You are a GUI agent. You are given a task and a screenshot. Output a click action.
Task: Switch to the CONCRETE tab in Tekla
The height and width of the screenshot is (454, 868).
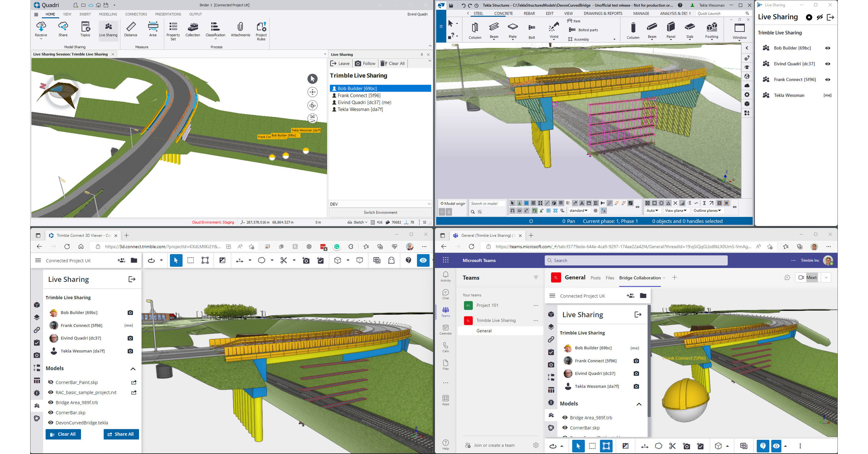(x=503, y=13)
